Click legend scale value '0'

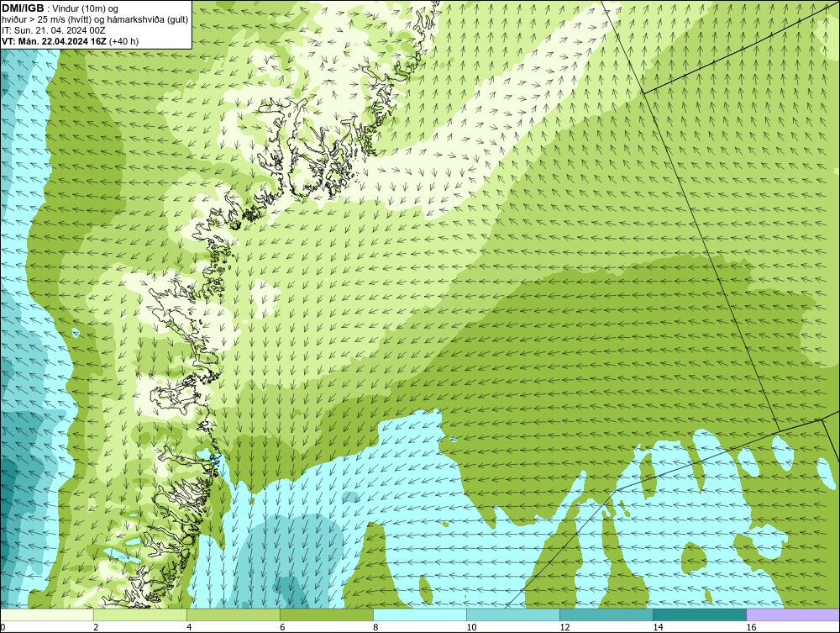(3, 627)
